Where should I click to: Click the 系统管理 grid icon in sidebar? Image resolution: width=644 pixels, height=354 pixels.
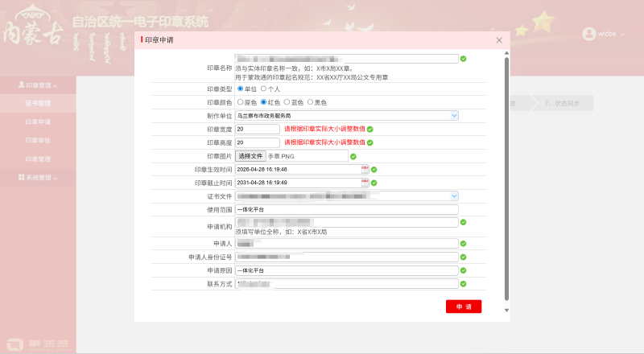click(x=22, y=177)
